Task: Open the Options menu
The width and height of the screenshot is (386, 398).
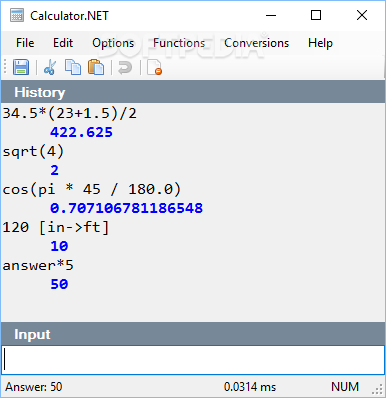Action: point(113,43)
